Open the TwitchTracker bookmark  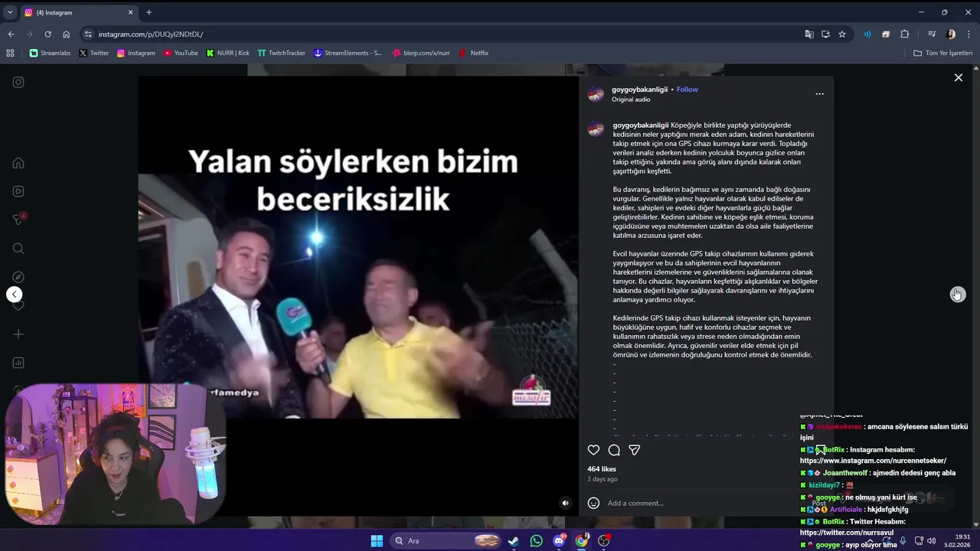pyautogui.click(x=282, y=53)
